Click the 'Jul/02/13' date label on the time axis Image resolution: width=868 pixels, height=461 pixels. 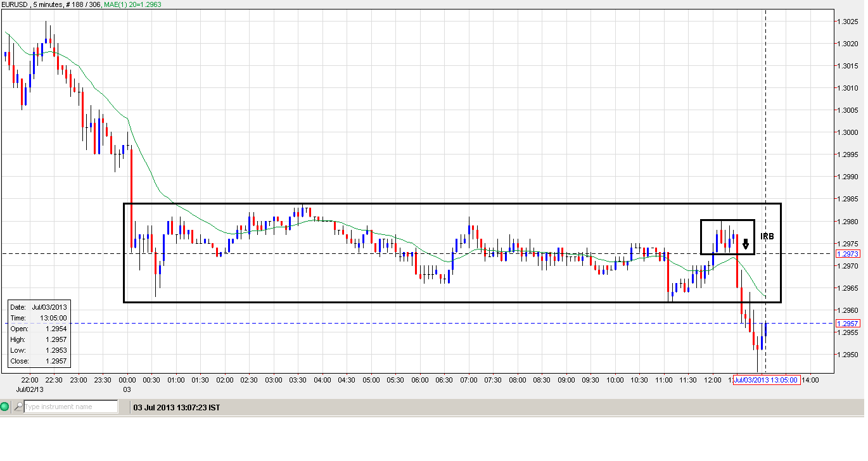coord(30,389)
